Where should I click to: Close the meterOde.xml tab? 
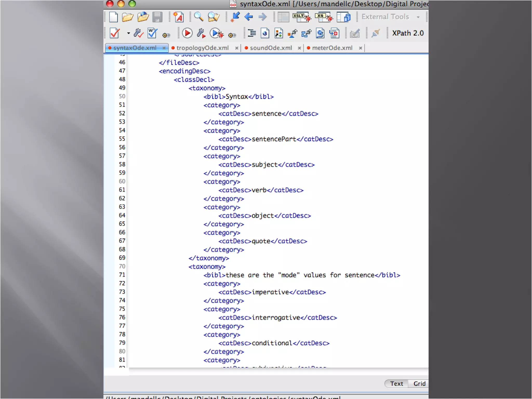coord(360,48)
